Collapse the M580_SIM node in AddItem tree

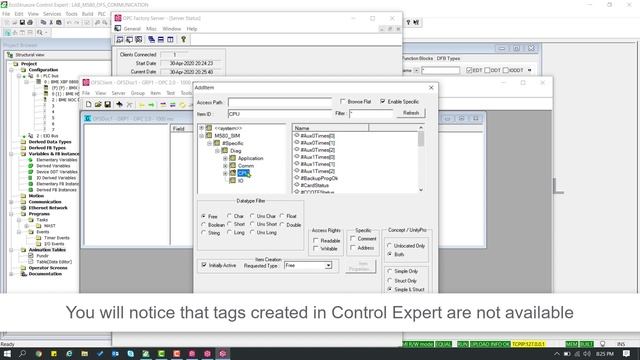(x=201, y=136)
